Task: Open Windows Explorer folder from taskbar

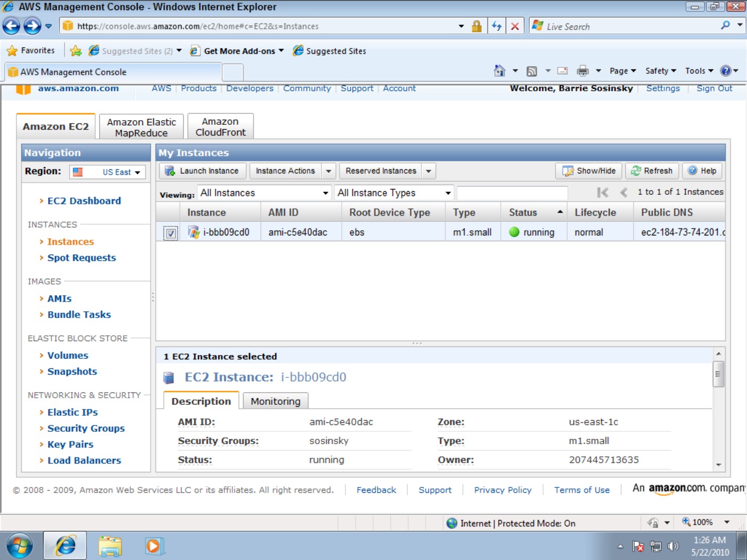Action: (111, 546)
